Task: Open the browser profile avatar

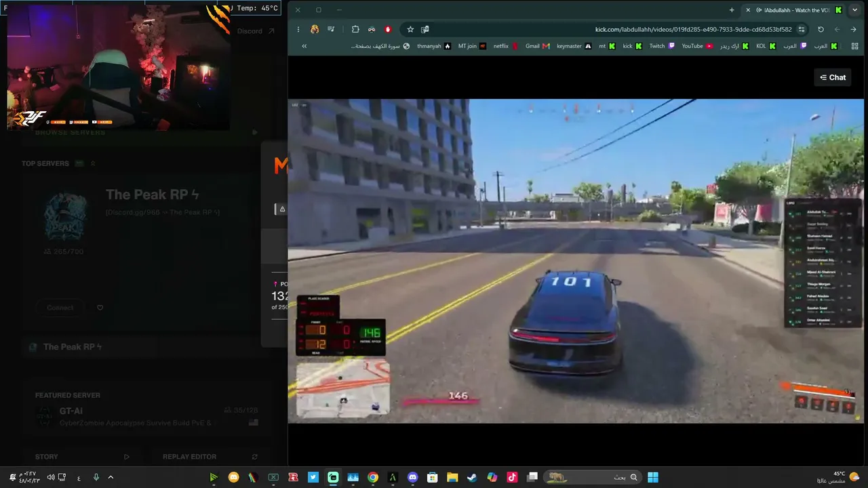Action: [315, 29]
